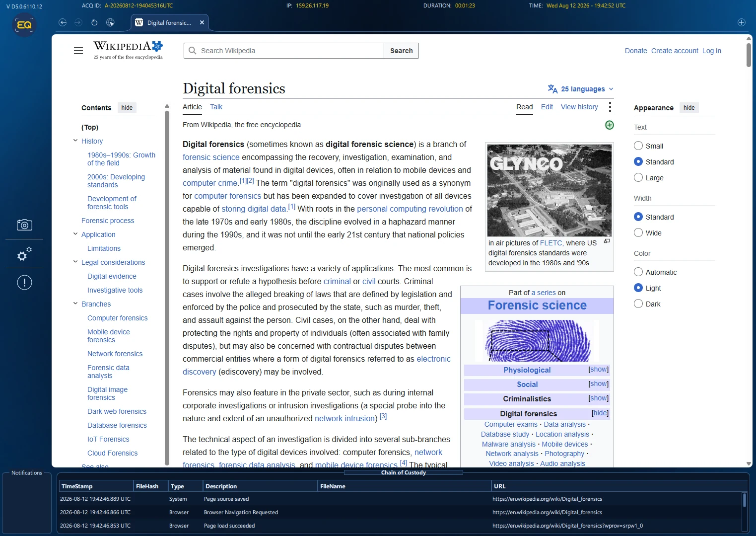
Task: Click the Log in link
Action: pos(711,51)
